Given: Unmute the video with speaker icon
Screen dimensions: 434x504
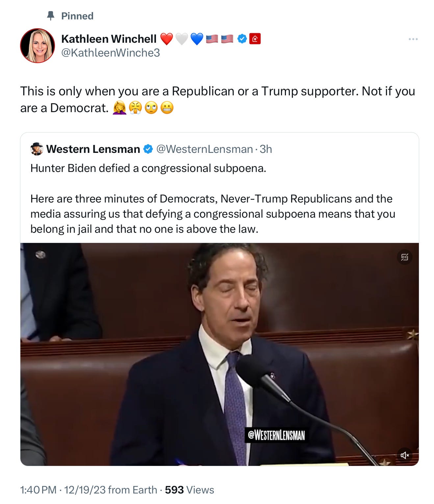Looking at the screenshot, I should coord(405,455).
